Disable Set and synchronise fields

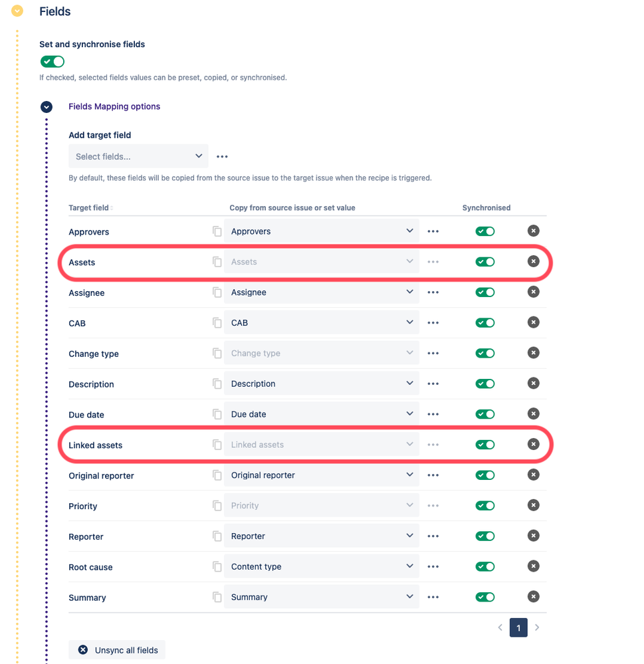[x=52, y=60]
